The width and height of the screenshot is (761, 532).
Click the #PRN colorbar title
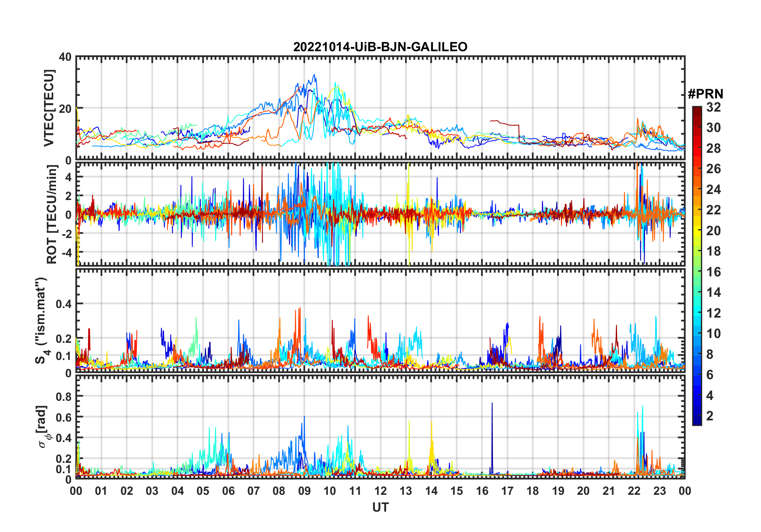tap(705, 94)
